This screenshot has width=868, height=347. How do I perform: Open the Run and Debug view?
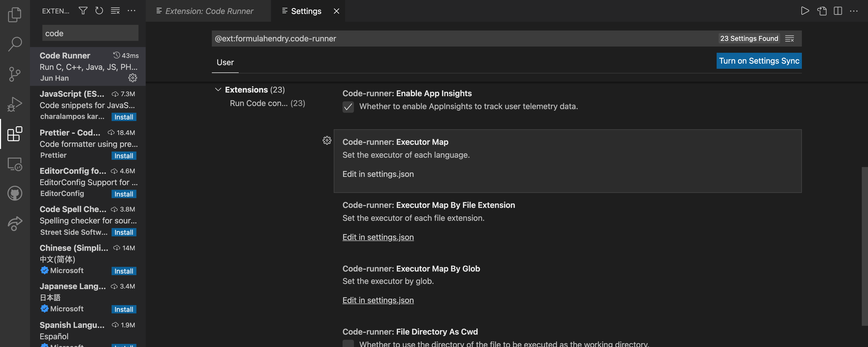point(14,104)
